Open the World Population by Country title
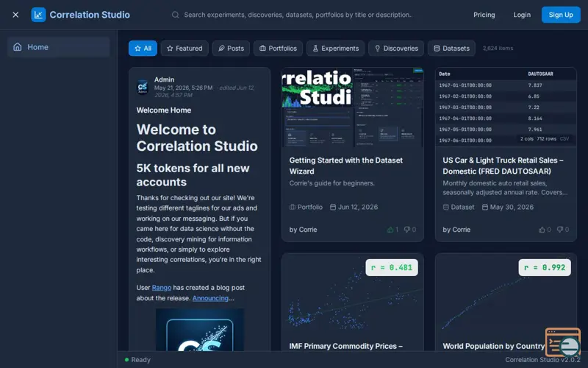This screenshot has width=588, height=368. click(493, 346)
